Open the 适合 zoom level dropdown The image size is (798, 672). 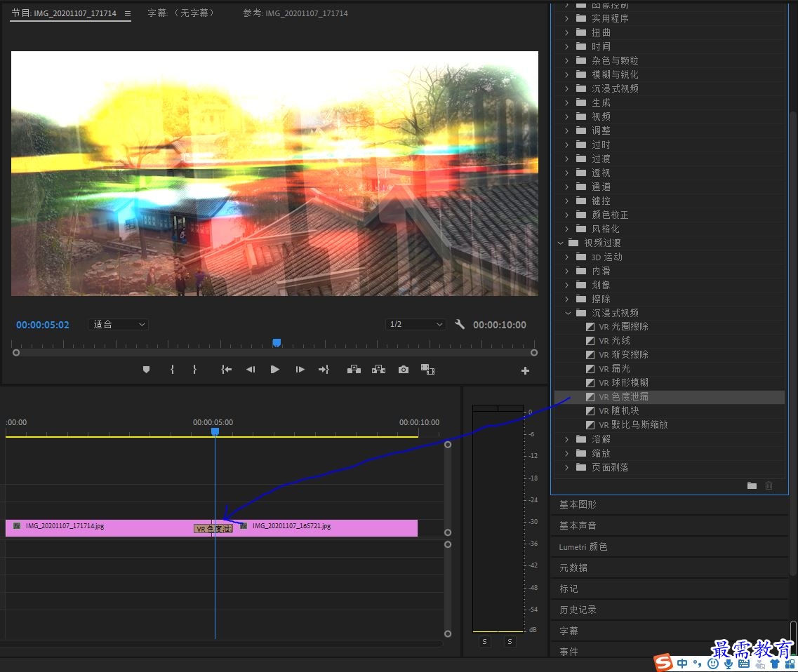point(119,324)
